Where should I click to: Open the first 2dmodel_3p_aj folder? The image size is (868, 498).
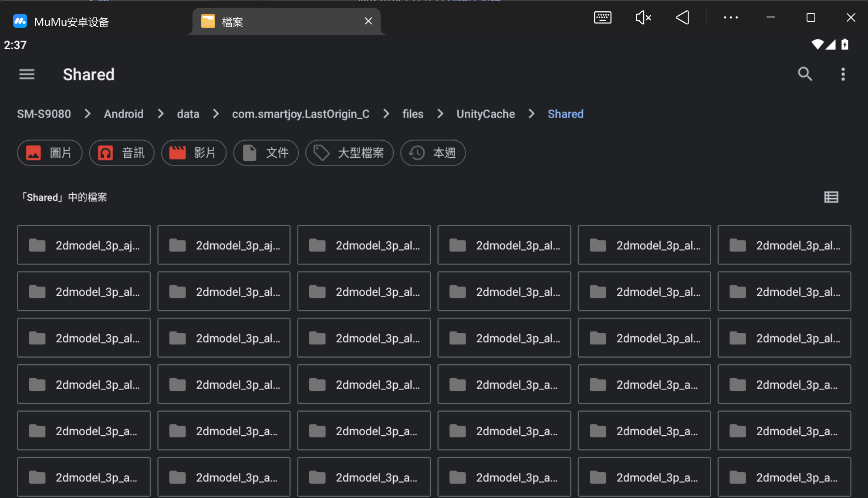tap(84, 245)
